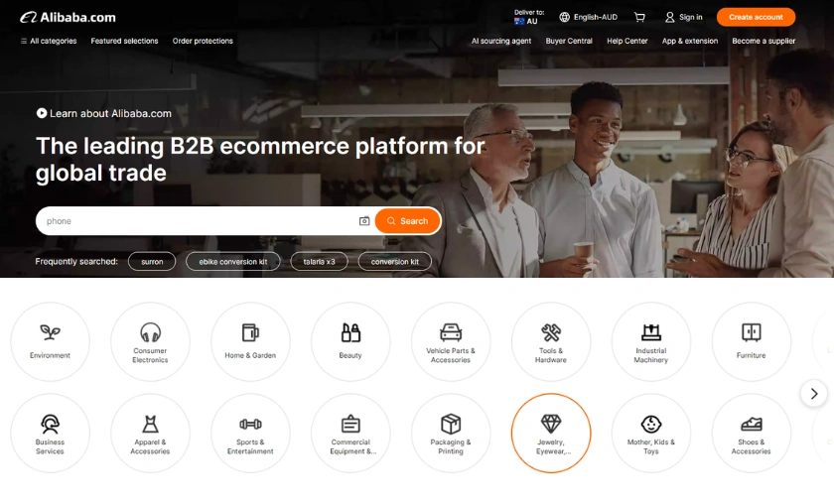Click the Sign in link
834x504 pixels.
[x=690, y=17]
